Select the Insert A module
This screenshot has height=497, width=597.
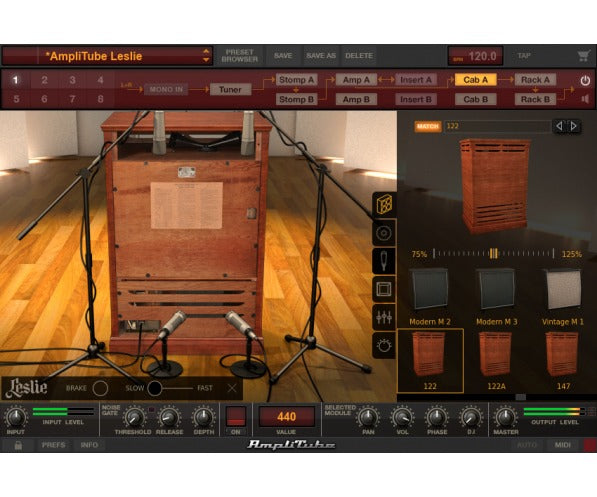point(416,80)
